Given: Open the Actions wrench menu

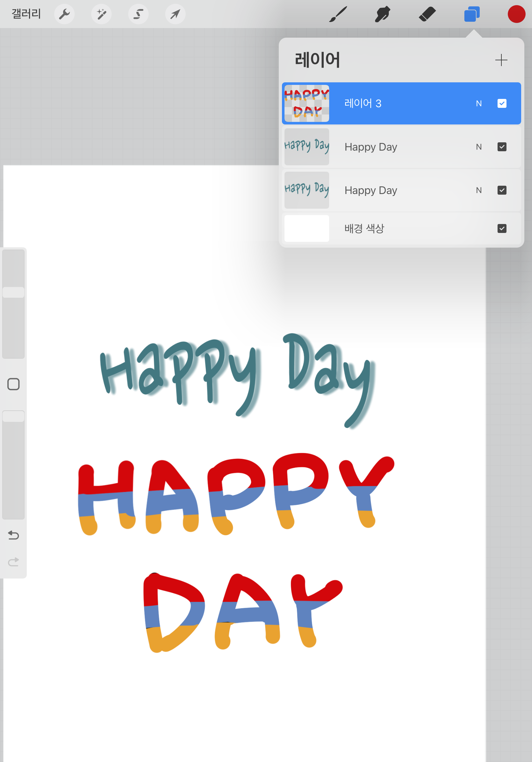Looking at the screenshot, I should [64, 14].
